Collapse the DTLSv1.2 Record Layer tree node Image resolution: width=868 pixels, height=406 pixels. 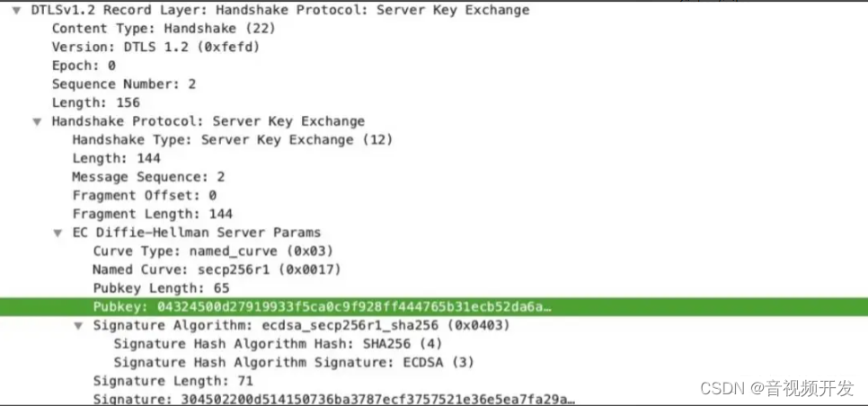[x=16, y=11]
